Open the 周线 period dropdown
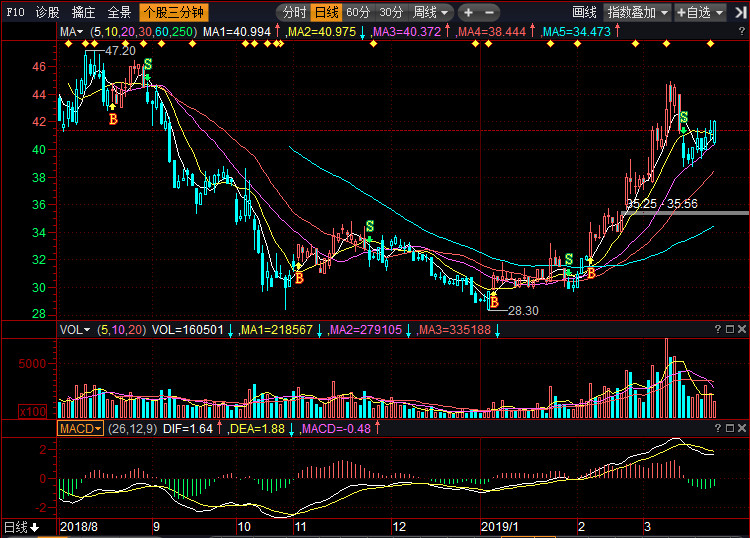750x538 pixels. pos(430,12)
